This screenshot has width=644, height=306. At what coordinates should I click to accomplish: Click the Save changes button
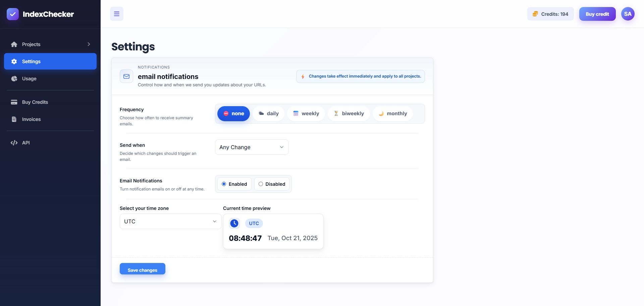point(142,269)
